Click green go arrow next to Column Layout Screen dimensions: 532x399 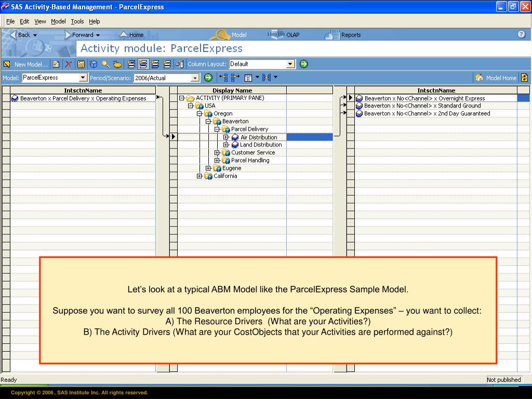coord(303,64)
